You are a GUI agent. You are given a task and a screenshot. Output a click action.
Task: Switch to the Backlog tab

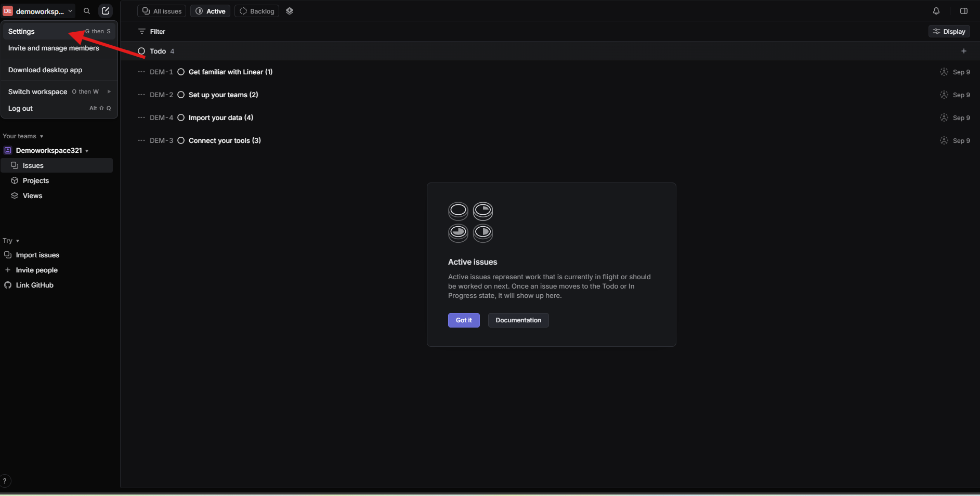coord(256,11)
